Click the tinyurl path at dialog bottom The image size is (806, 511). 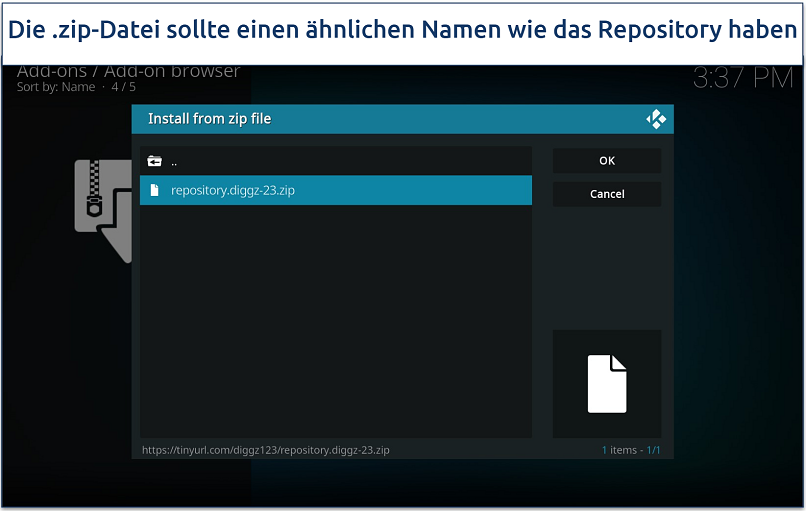pyautogui.click(x=266, y=450)
